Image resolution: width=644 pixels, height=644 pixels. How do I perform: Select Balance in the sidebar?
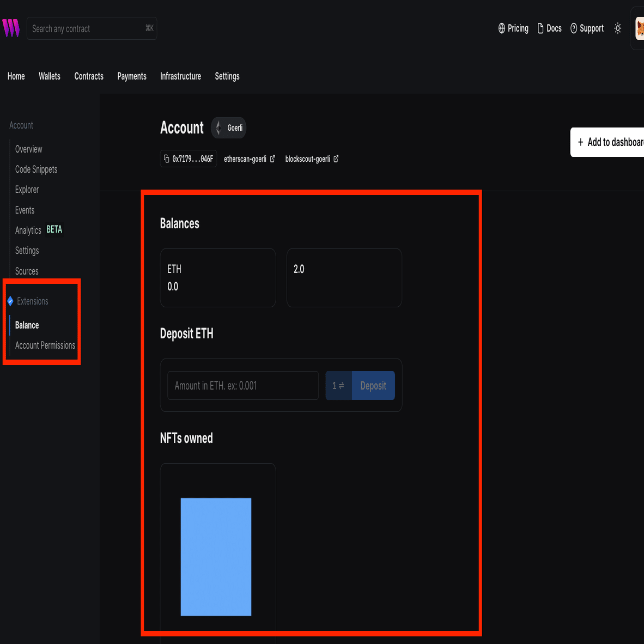click(x=27, y=325)
